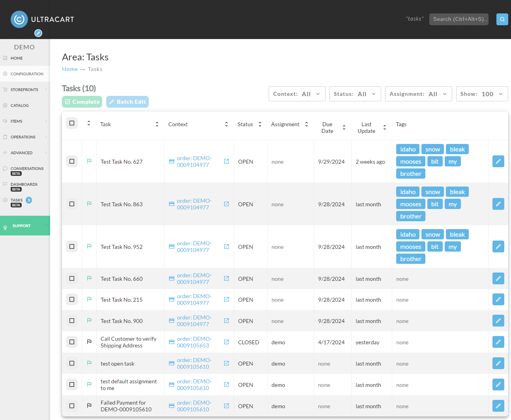The height and width of the screenshot is (420, 511).
Task: Click the UltraCart logo icon
Action: point(19,19)
